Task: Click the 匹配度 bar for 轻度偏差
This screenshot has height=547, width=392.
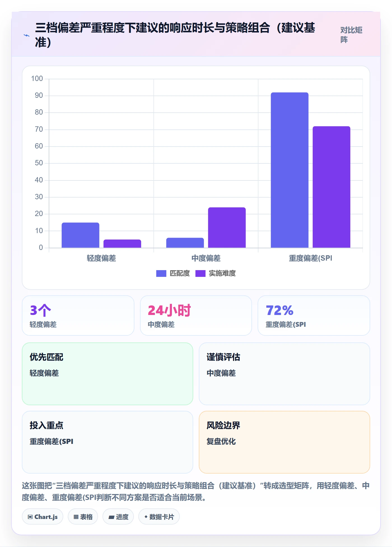Action: coord(80,235)
